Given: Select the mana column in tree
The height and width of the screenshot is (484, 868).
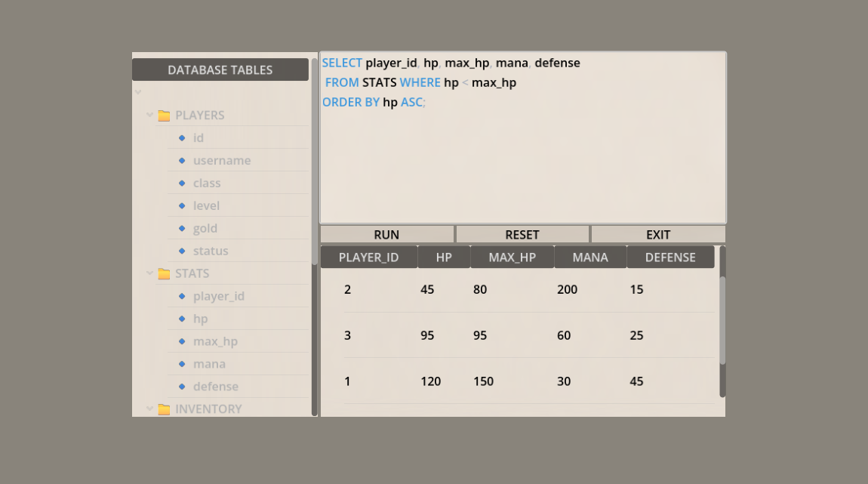Looking at the screenshot, I should (209, 364).
